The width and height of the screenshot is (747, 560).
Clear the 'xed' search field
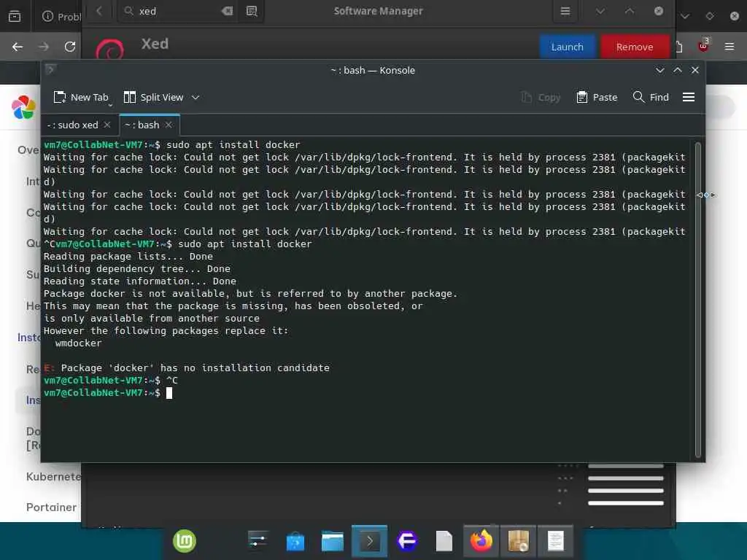point(228,11)
